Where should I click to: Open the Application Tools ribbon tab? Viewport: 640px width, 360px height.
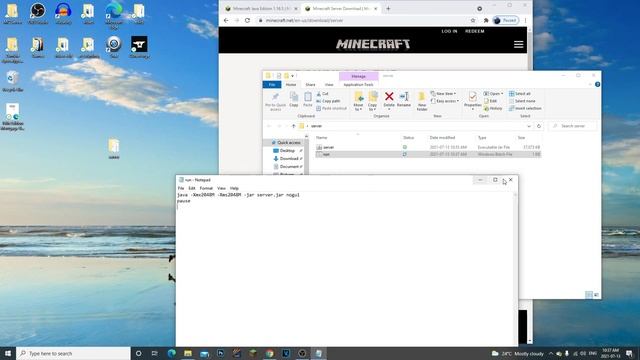(358, 84)
